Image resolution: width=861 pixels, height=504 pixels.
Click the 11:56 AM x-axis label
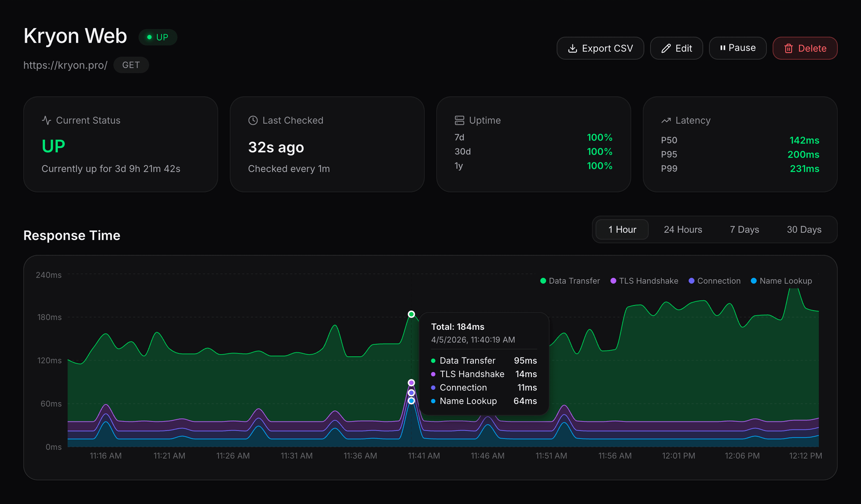tap(615, 456)
